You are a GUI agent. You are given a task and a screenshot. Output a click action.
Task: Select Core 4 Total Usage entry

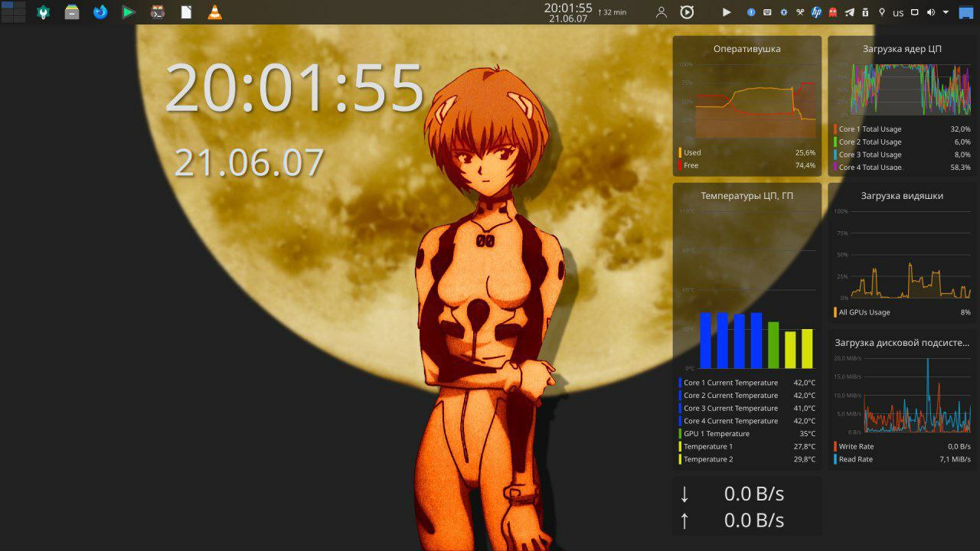tap(903, 167)
